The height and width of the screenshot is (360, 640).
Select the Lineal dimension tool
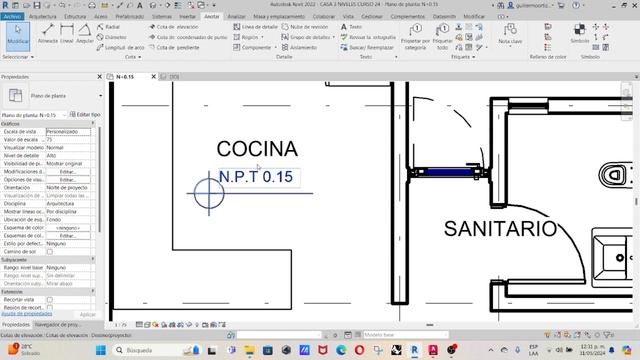pos(67,33)
